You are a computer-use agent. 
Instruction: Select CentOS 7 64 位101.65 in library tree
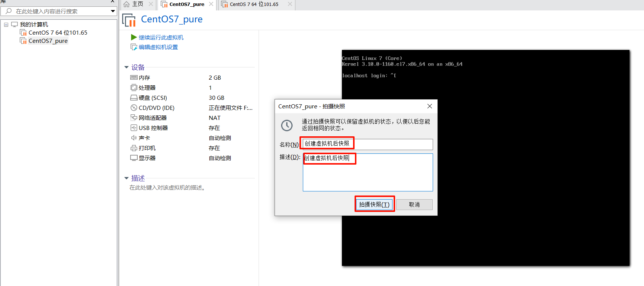[x=58, y=32]
